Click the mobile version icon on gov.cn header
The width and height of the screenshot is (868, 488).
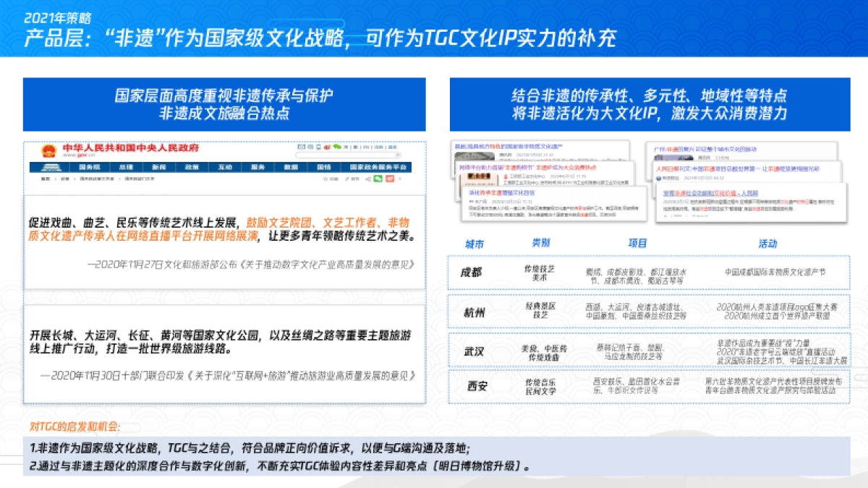pos(319,147)
